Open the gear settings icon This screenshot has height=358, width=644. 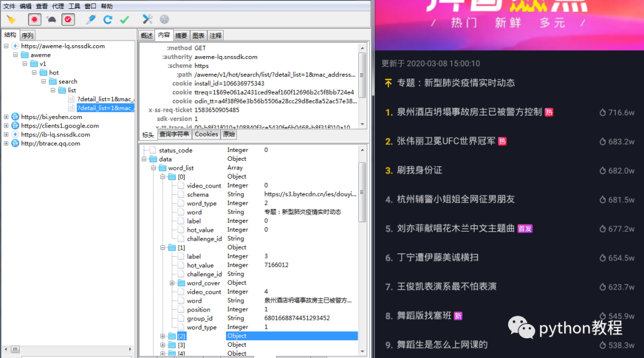pos(165,19)
